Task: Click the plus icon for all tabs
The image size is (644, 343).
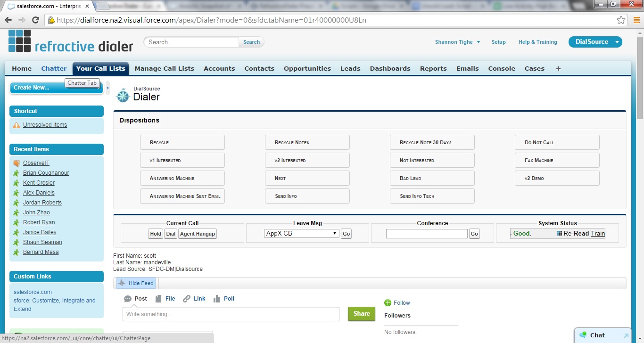Action: point(558,68)
